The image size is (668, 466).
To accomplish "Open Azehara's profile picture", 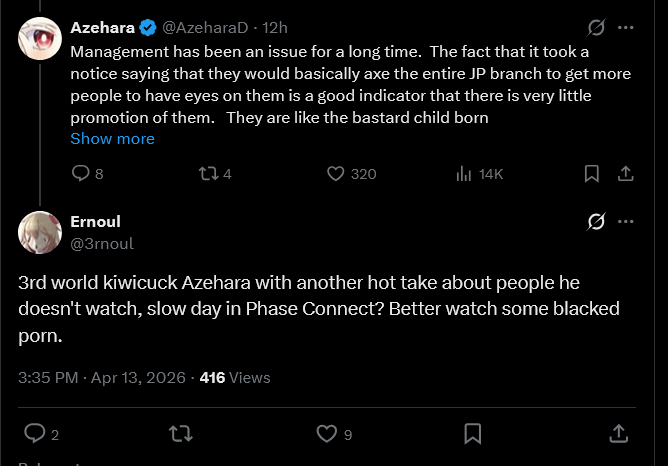I will [40, 37].
